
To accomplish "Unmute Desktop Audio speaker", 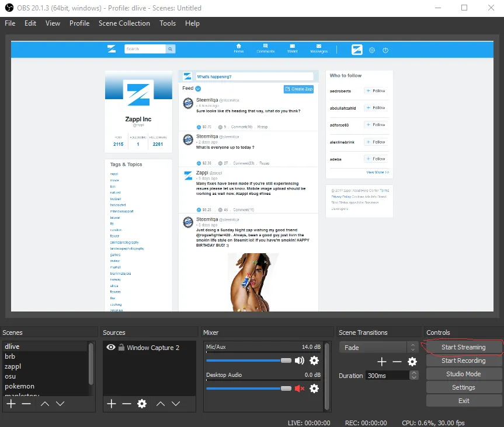I will [x=299, y=388].
